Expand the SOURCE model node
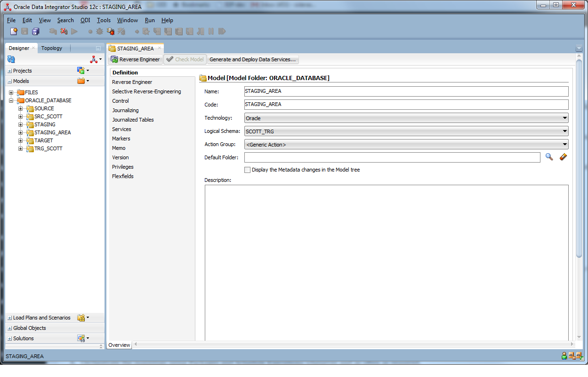 click(x=20, y=108)
